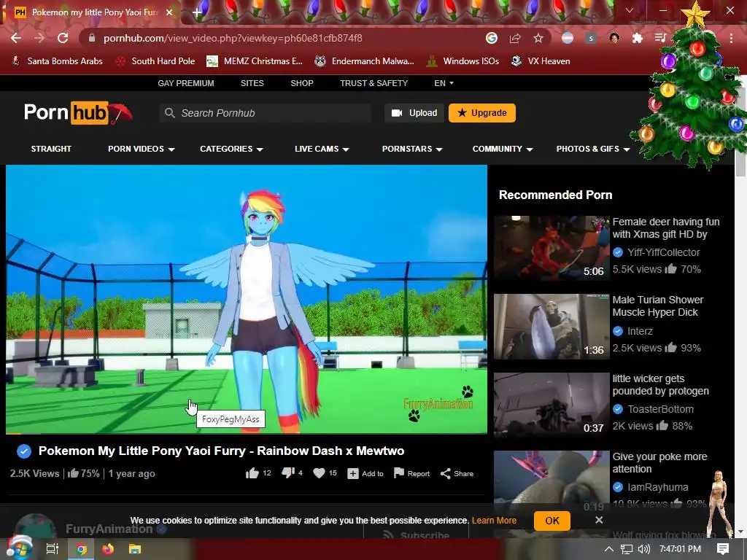Screen dimensions: 747x560
Task: Click the forward navigation arrow
Action: [39, 38]
